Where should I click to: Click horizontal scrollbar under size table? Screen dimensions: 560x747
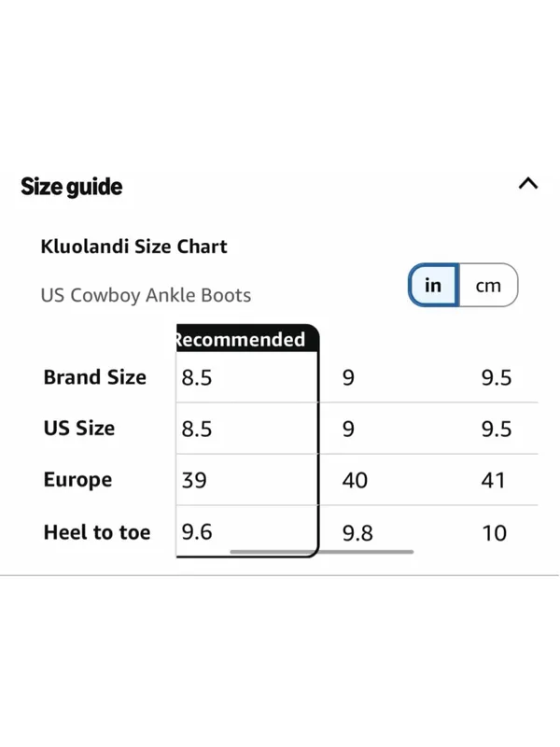click(x=321, y=552)
